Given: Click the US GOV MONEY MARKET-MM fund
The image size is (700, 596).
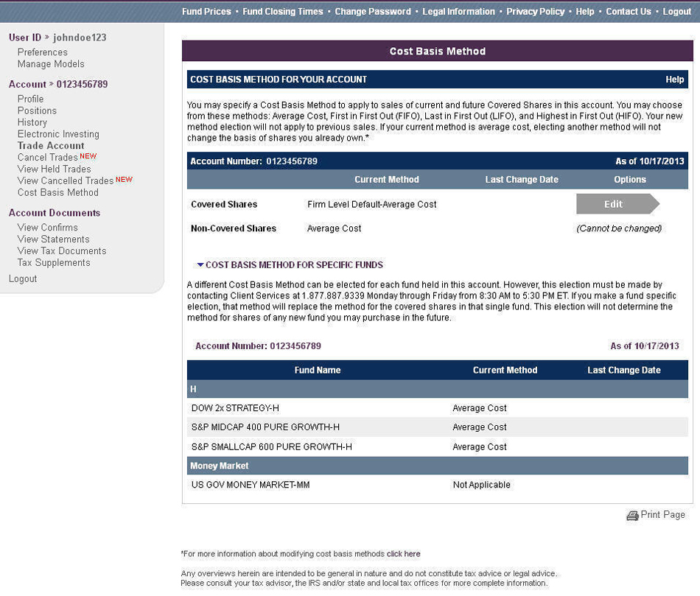Looking at the screenshot, I should click(251, 485).
